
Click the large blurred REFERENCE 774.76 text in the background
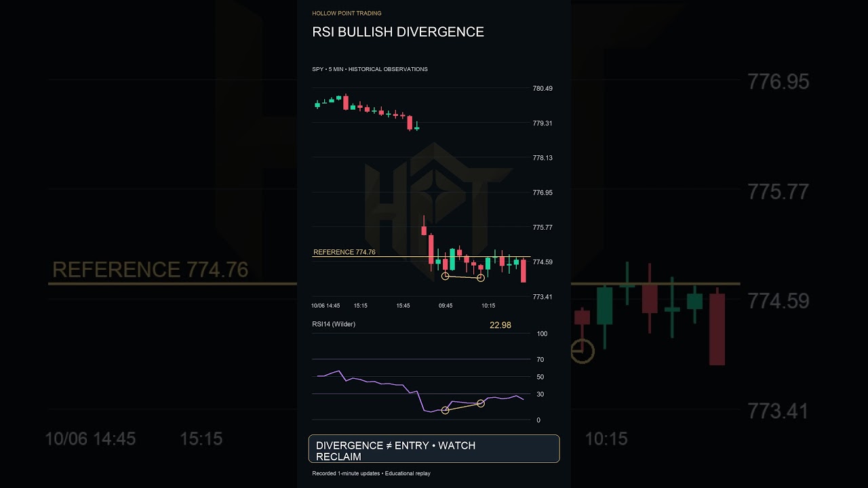click(x=151, y=270)
